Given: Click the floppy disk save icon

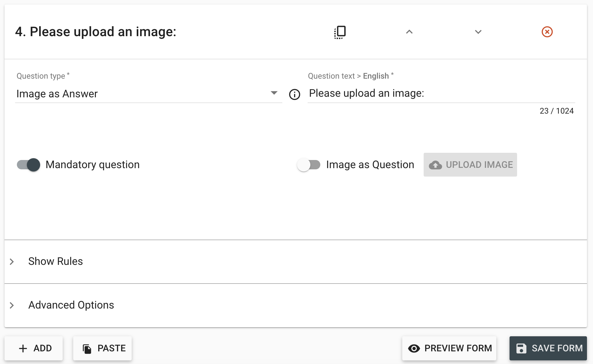Looking at the screenshot, I should [521, 348].
